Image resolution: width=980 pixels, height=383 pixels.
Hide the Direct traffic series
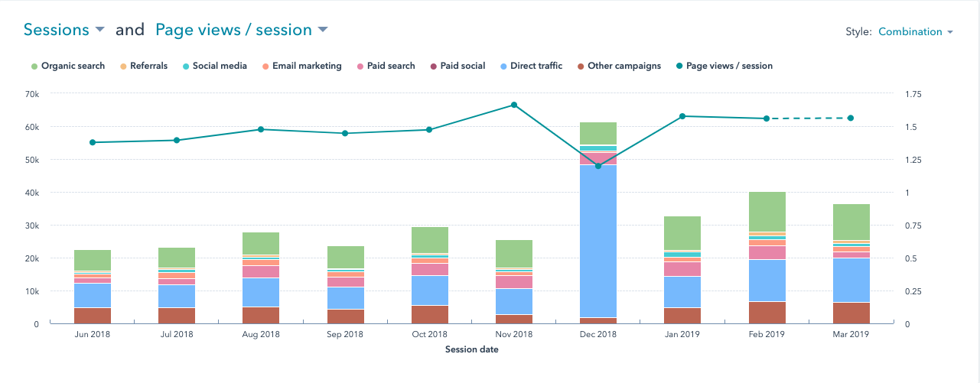(x=536, y=66)
